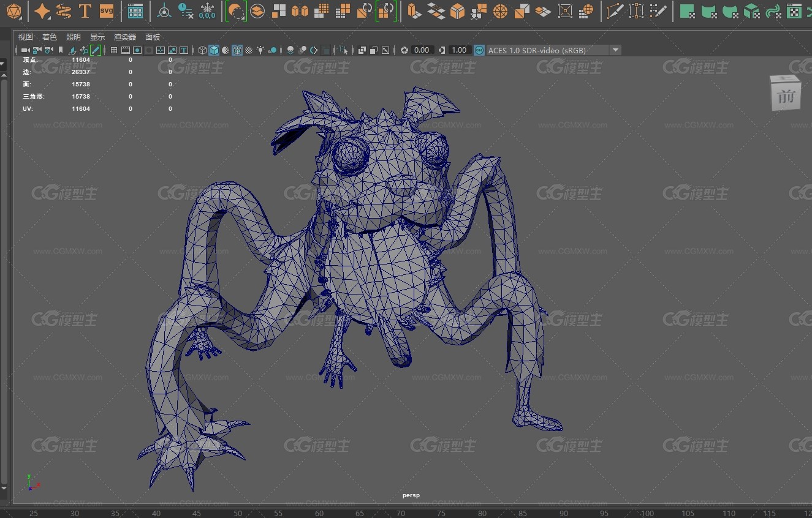Click the image plane icon
Screen dimensions: 812x518
[x=72, y=50]
